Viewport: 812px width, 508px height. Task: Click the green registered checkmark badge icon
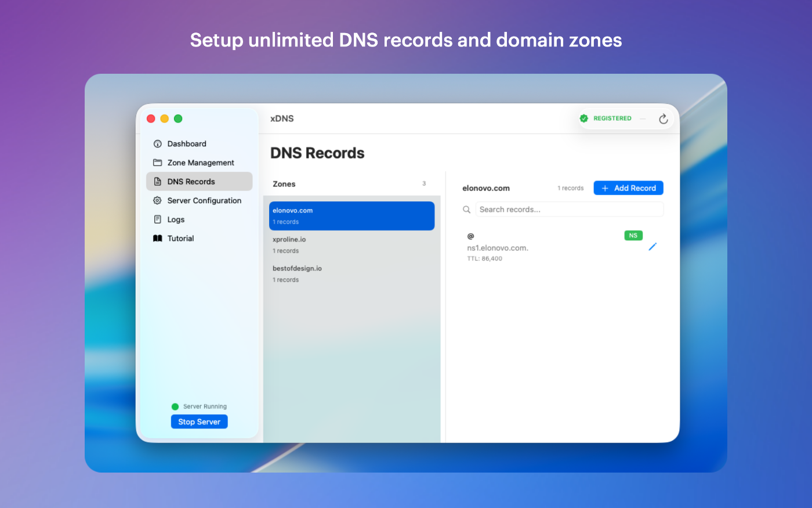tap(584, 118)
